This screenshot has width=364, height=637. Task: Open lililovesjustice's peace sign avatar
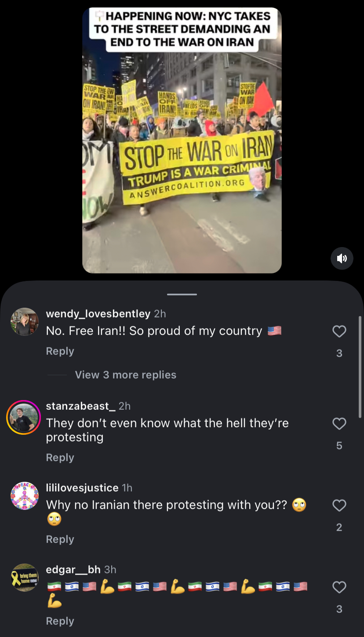tap(24, 496)
